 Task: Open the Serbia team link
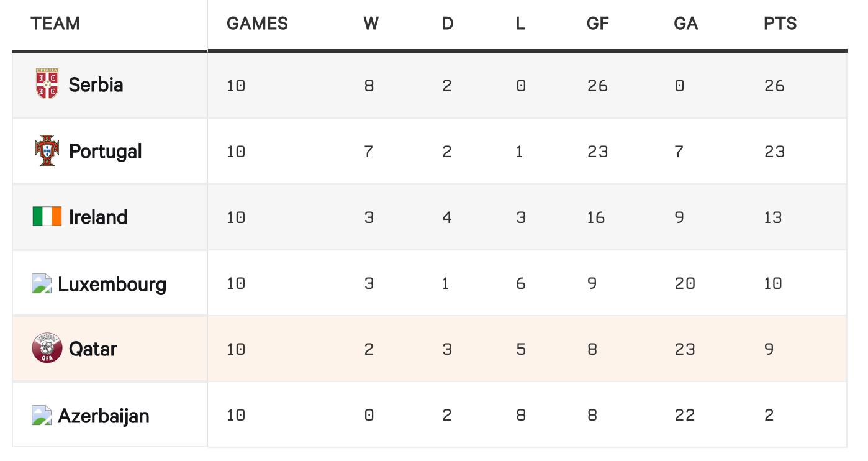point(96,84)
